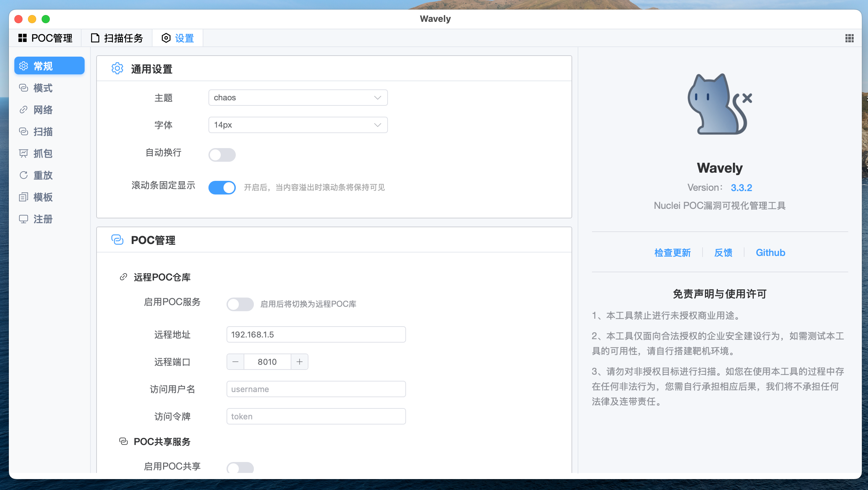Screen dimensions: 868x490
Task: Click the grid icon on POC管理 tab
Action: (23, 38)
